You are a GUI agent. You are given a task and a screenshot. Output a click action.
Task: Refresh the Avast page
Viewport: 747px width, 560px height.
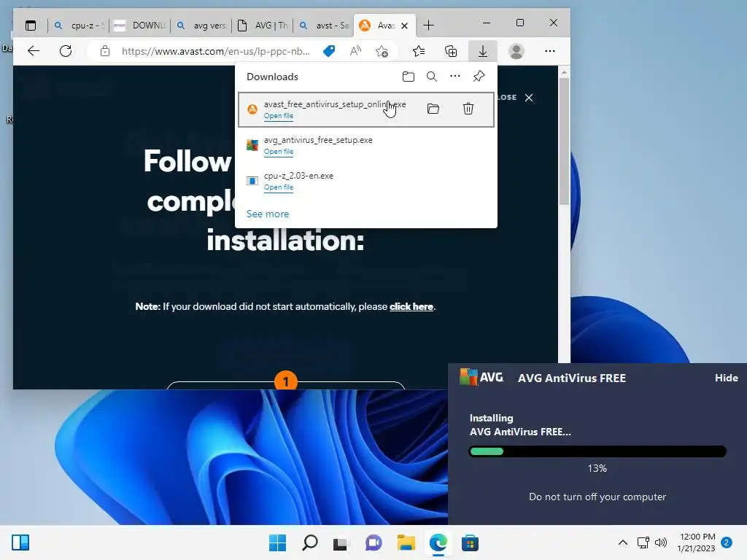[66, 51]
